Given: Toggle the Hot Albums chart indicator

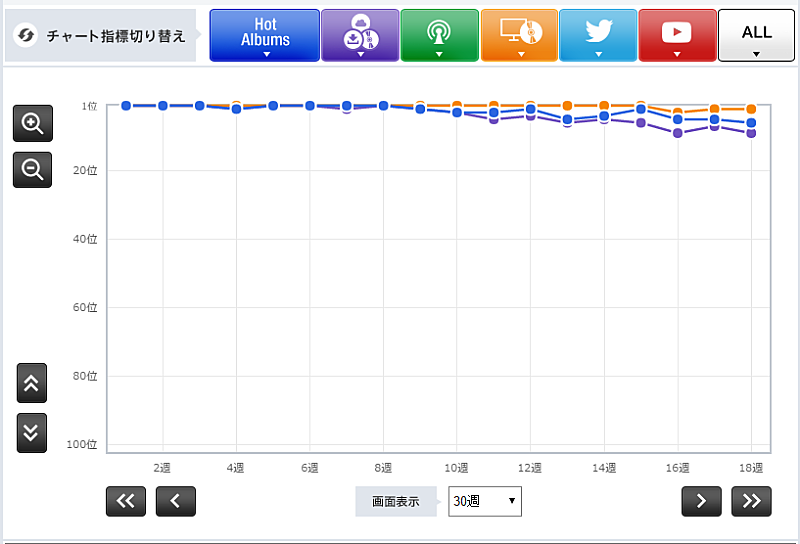Looking at the screenshot, I should (x=265, y=35).
